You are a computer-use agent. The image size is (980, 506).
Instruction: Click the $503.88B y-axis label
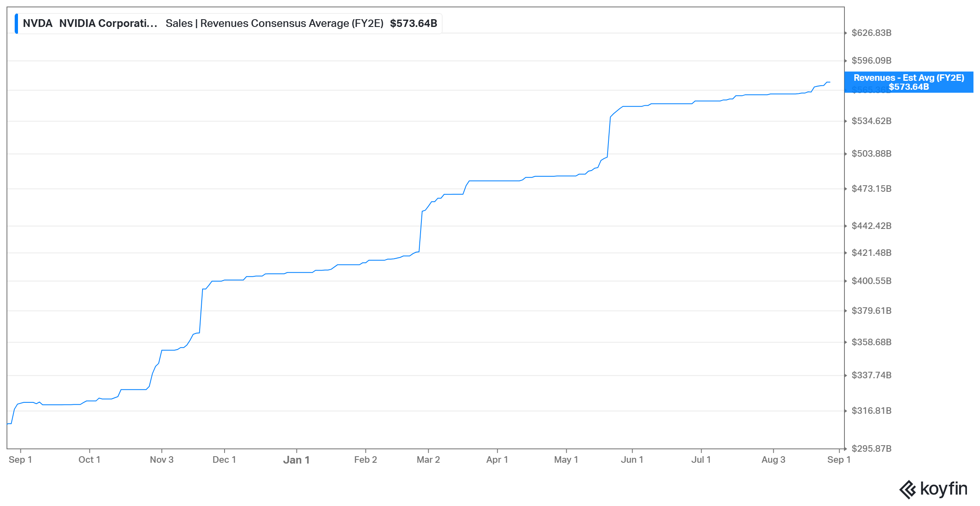point(871,154)
